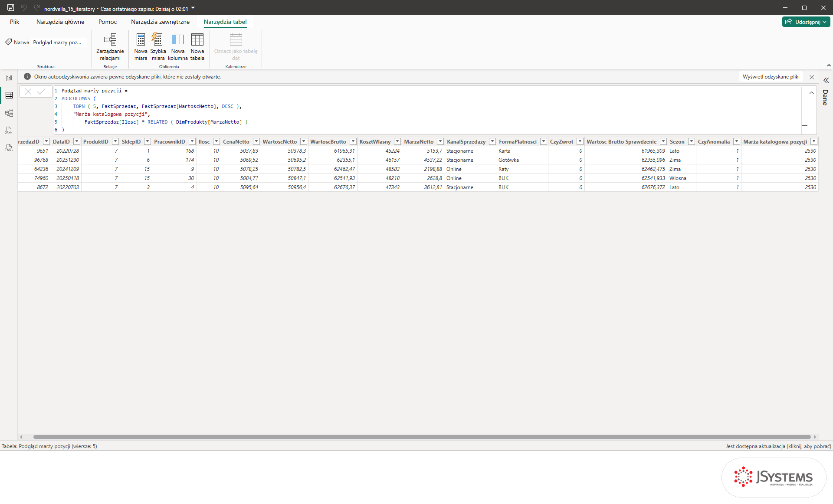Click the Udostępnij share button

806,22
